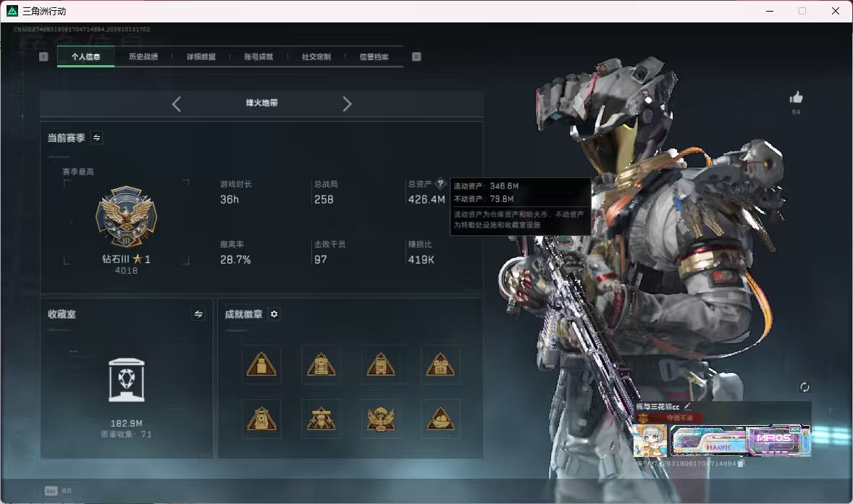The height and width of the screenshot is (504, 853).
Task: Click the question mark beside 总资产
Action: point(440,184)
